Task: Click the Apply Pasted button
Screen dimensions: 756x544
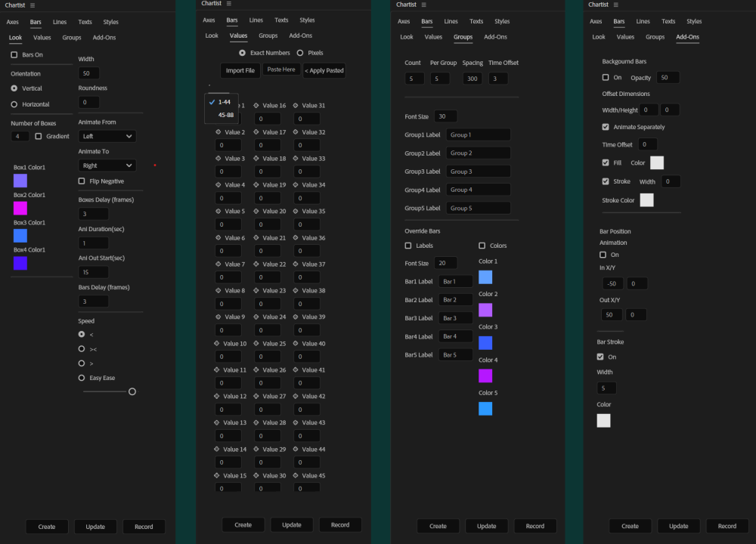Action: coord(324,70)
